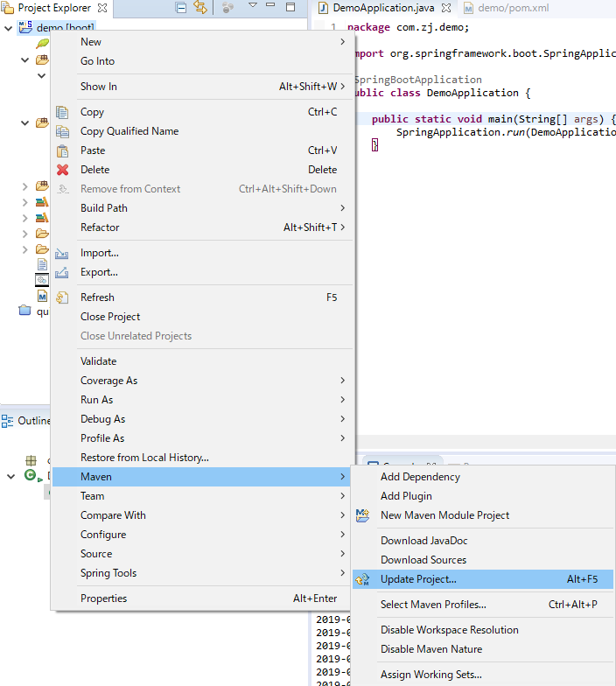Collapse the demo project tree node
This screenshot has height=686, width=616.
[8, 28]
